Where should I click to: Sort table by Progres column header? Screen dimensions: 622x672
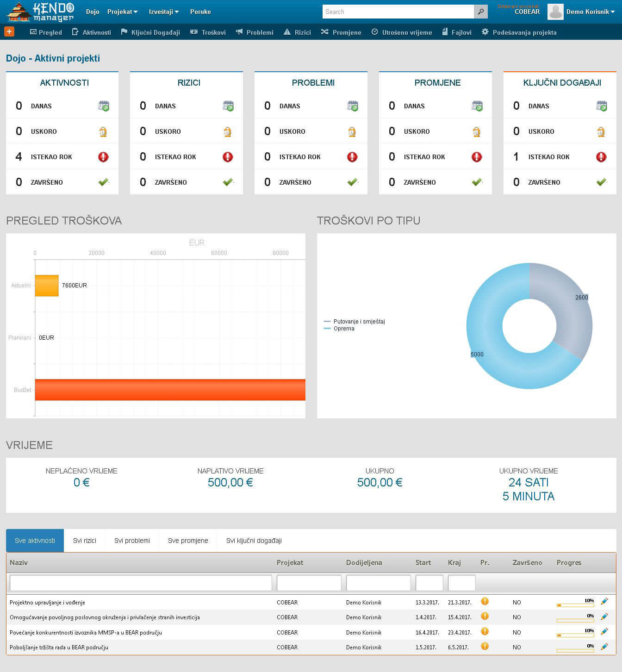pos(569,563)
